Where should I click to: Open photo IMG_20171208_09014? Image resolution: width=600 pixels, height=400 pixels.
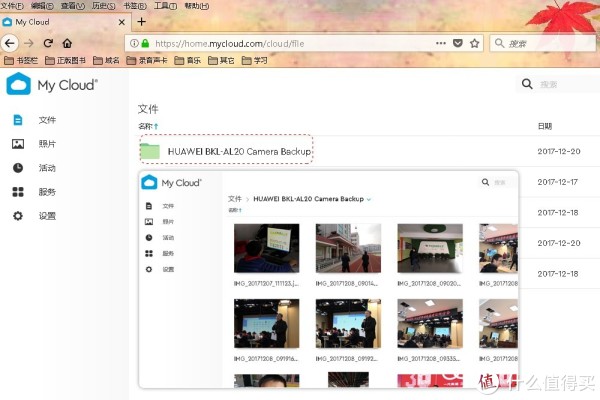(348, 248)
